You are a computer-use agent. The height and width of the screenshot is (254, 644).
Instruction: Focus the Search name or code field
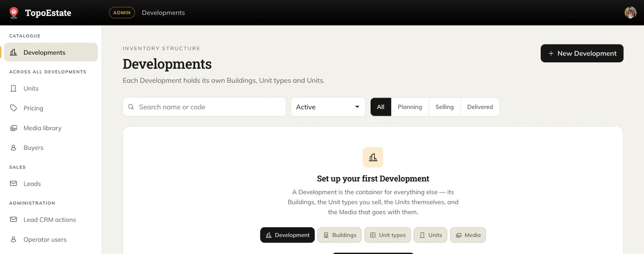tap(204, 107)
